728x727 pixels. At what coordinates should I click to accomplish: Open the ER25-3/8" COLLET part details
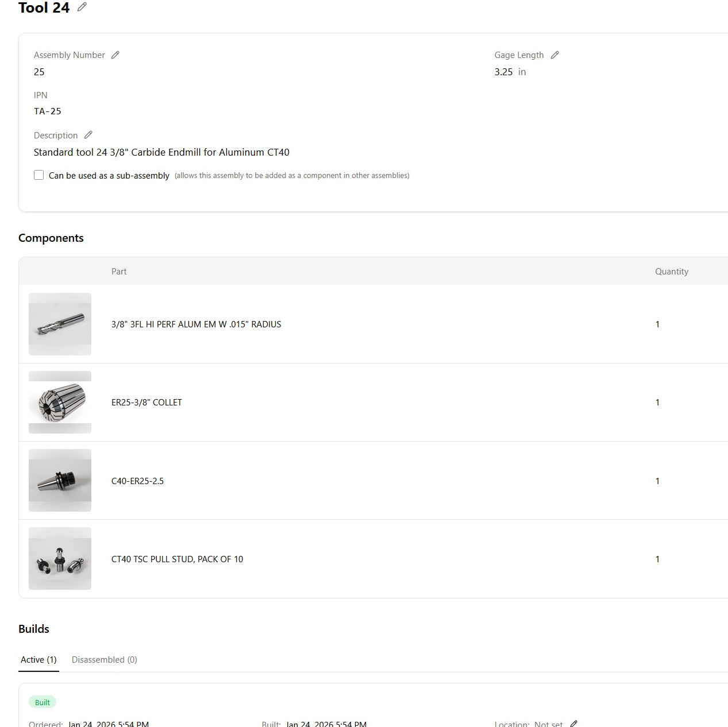pos(147,402)
